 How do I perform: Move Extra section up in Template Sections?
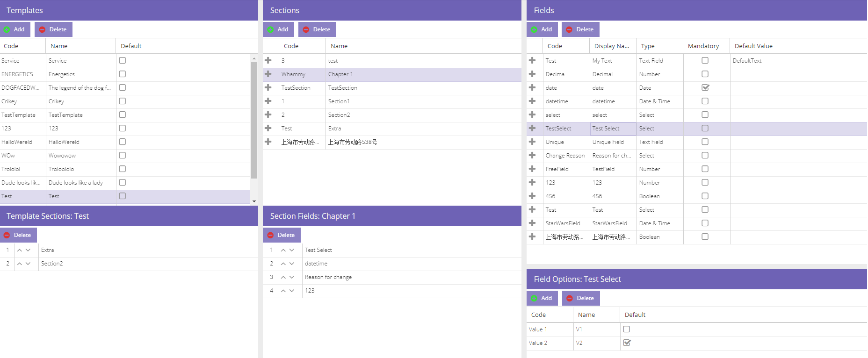20,250
